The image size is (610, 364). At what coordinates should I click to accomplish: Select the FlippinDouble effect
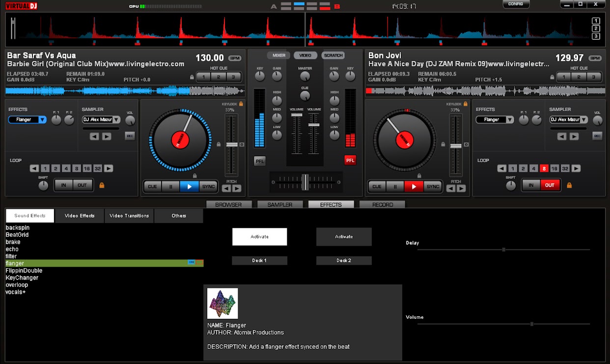[104, 271]
